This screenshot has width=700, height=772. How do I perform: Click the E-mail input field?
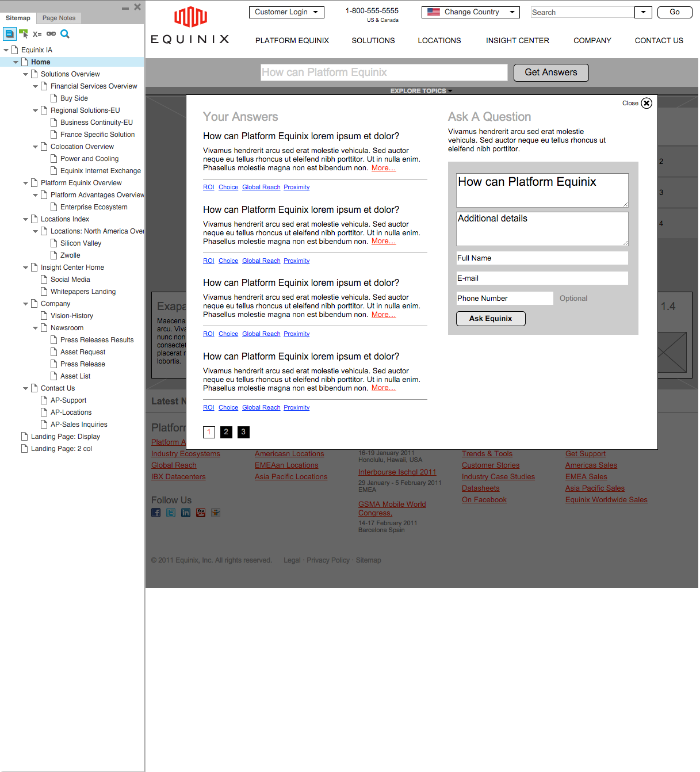(x=542, y=278)
